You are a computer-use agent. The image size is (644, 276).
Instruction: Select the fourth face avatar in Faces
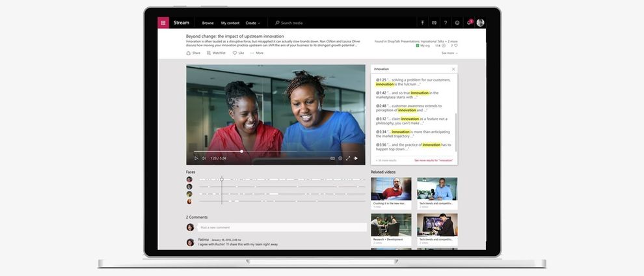[x=189, y=201]
